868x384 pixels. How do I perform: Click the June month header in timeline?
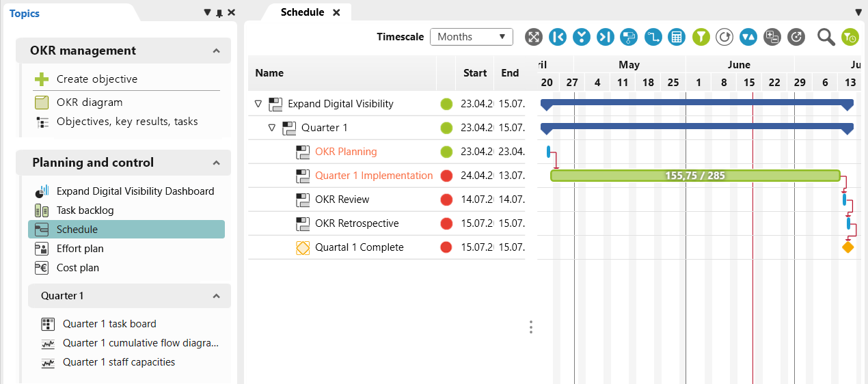[x=740, y=65]
